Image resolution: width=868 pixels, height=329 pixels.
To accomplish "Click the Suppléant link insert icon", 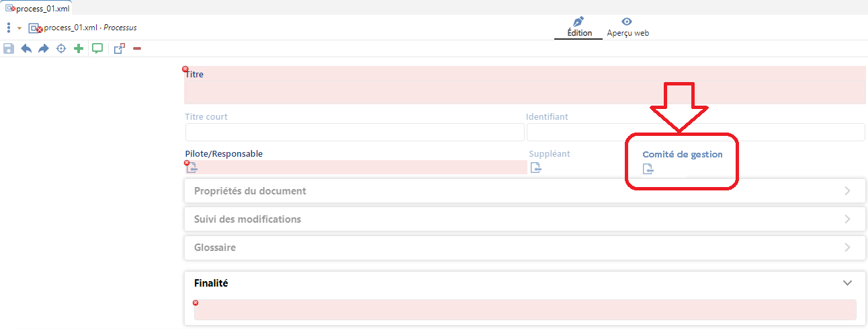I will (x=535, y=168).
